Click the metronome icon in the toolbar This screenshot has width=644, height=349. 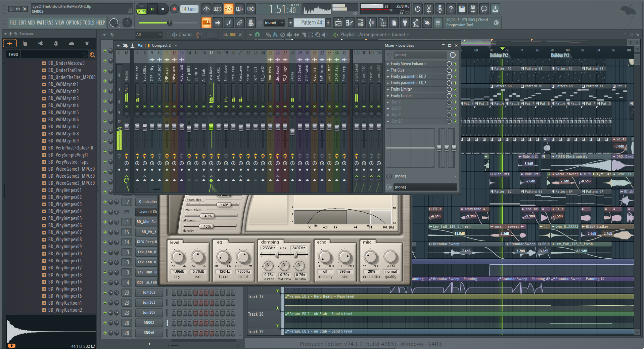click(x=206, y=9)
